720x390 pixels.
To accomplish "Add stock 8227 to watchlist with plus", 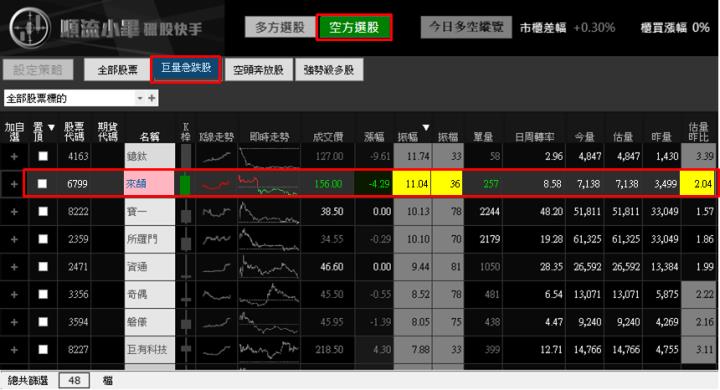I will pyautogui.click(x=14, y=350).
